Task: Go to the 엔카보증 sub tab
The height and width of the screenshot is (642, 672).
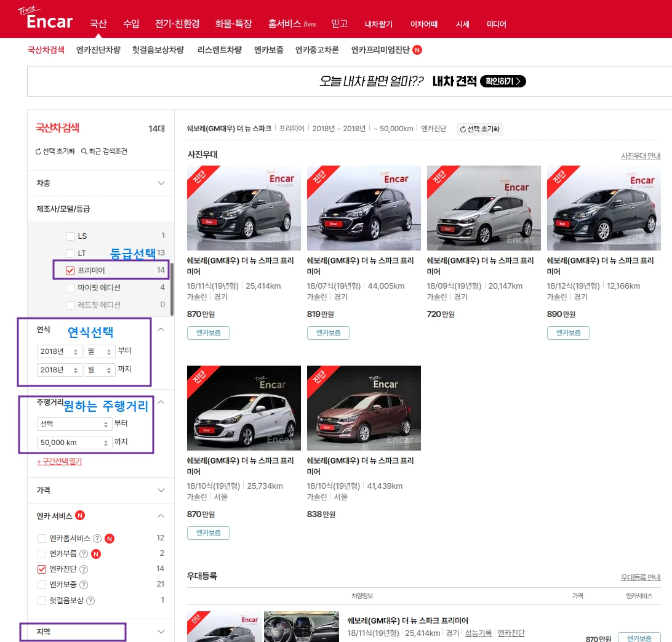Action: pyautogui.click(x=269, y=50)
